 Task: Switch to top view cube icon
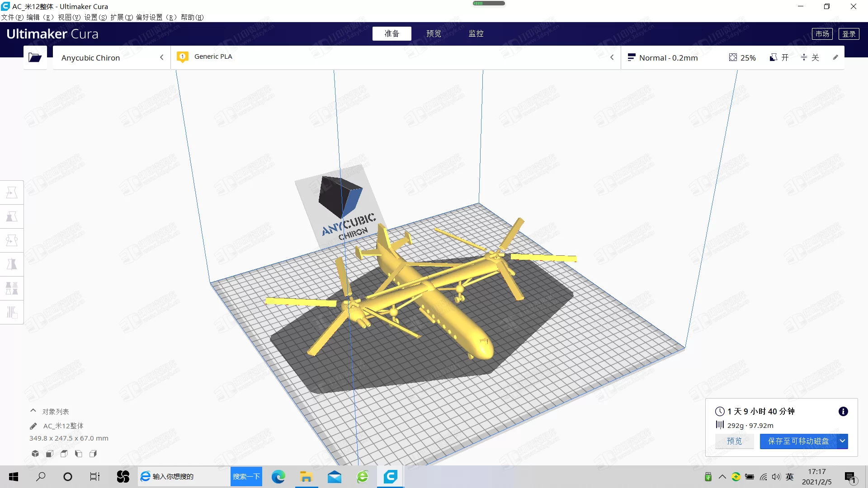[64, 454]
